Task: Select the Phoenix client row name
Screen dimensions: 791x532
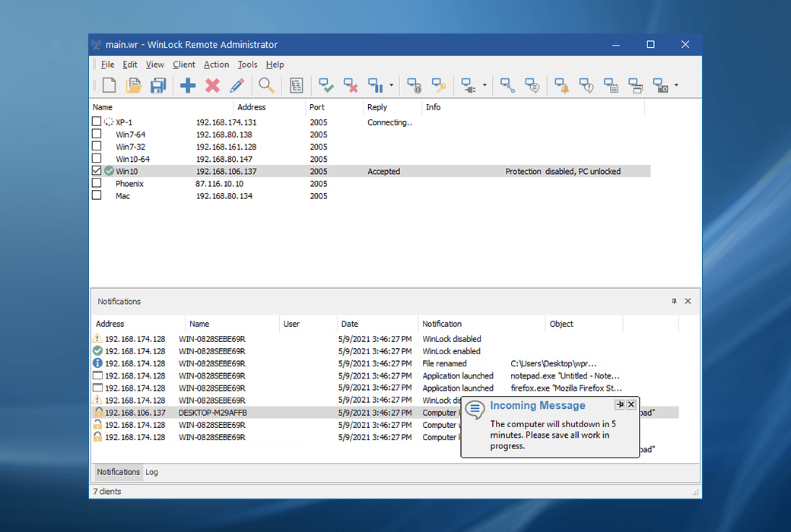Action: pos(129,184)
